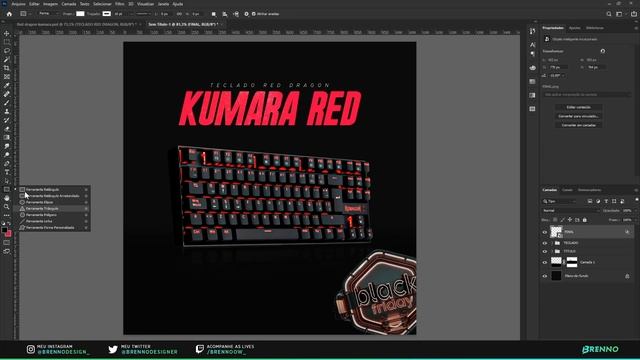Open the Forma tool mode dropdown
Image resolution: width=640 pixels, height=360 pixels.
click(x=48, y=14)
